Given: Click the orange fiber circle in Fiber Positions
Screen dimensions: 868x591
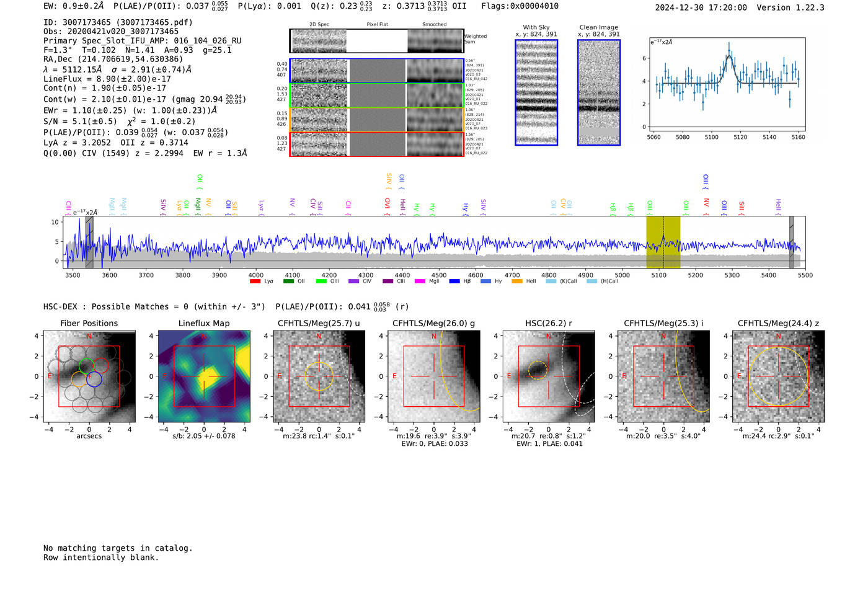Looking at the screenshot, I should (79, 380).
